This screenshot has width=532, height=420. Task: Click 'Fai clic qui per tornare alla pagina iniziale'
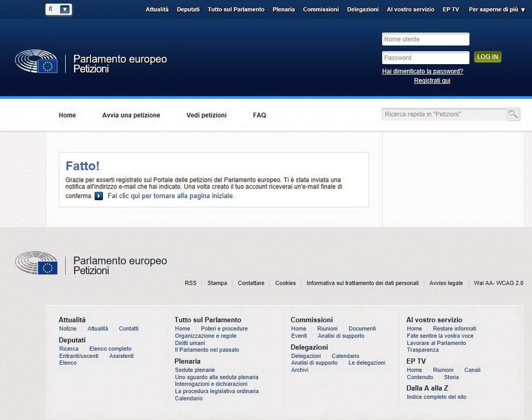171,196
